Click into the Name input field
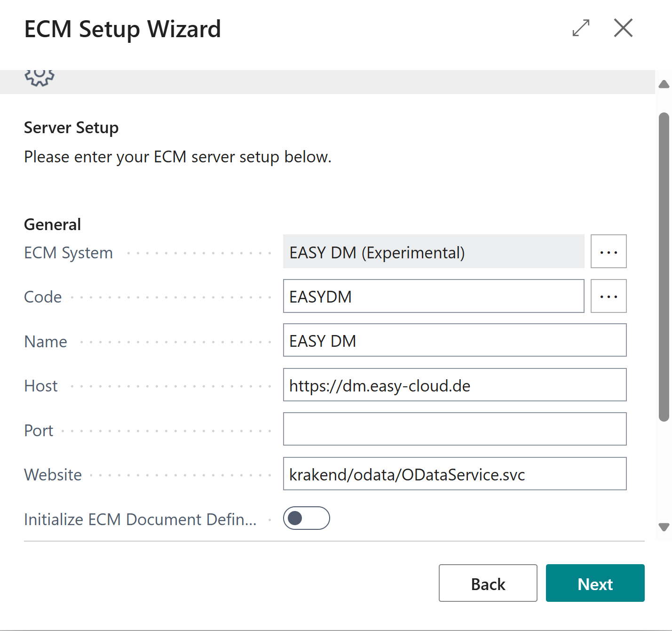This screenshot has width=672, height=631. [x=454, y=341]
